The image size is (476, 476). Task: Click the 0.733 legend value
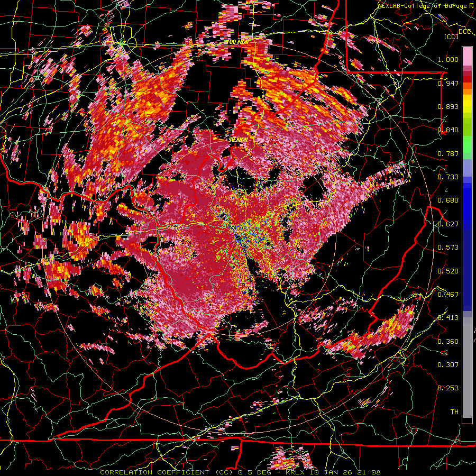coord(448,177)
